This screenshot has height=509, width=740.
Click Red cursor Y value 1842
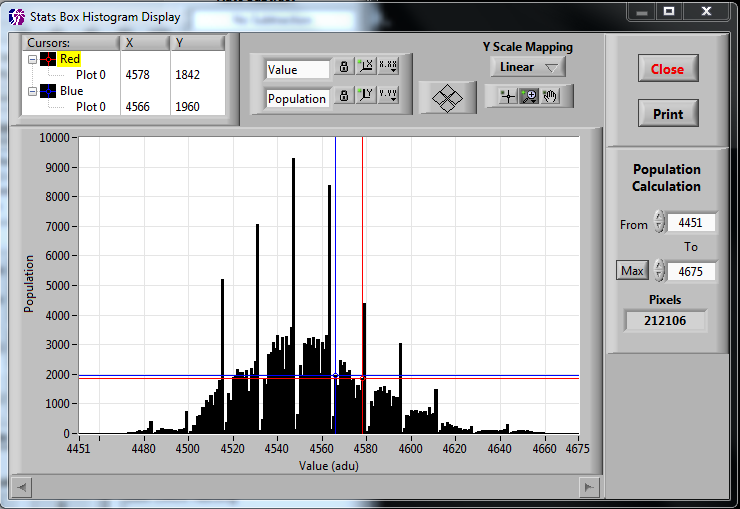pos(187,75)
